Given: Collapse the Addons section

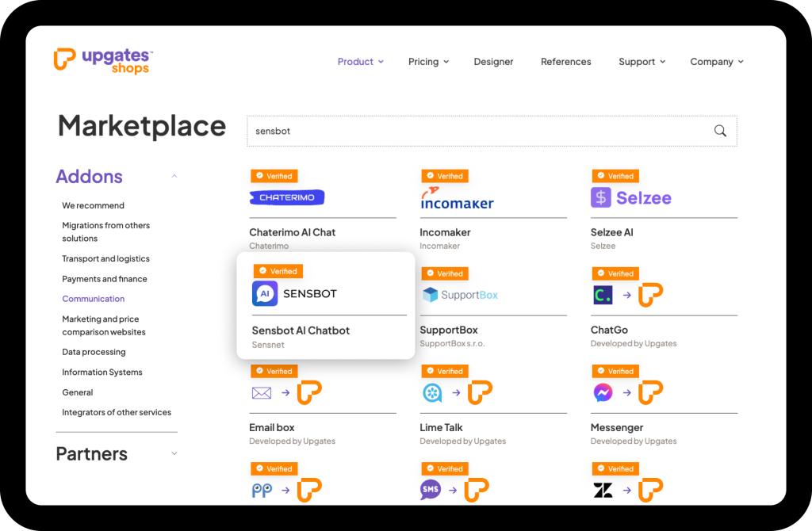Looking at the screenshot, I should click(x=174, y=176).
